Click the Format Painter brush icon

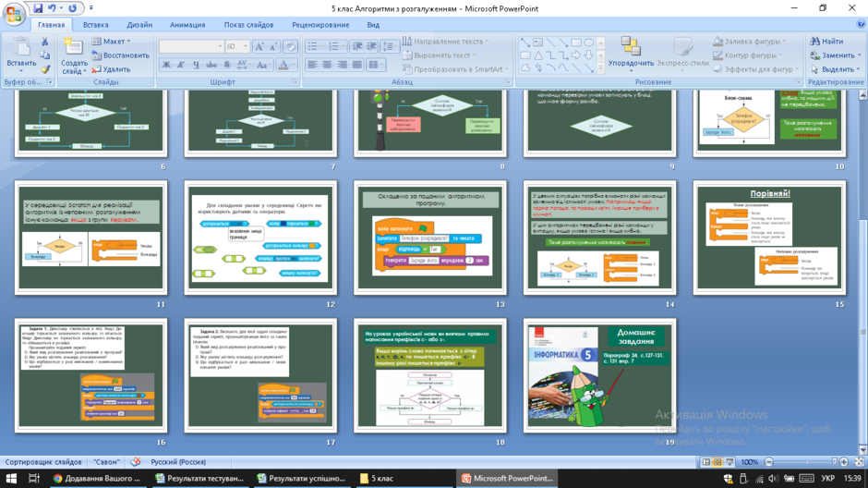click(45, 70)
